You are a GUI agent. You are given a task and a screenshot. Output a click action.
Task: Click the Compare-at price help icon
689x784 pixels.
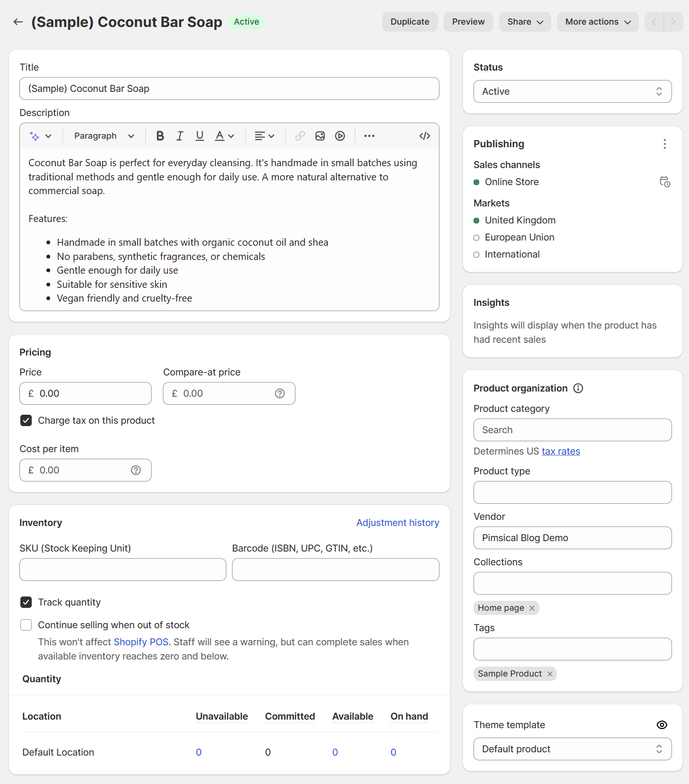click(x=280, y=393)
